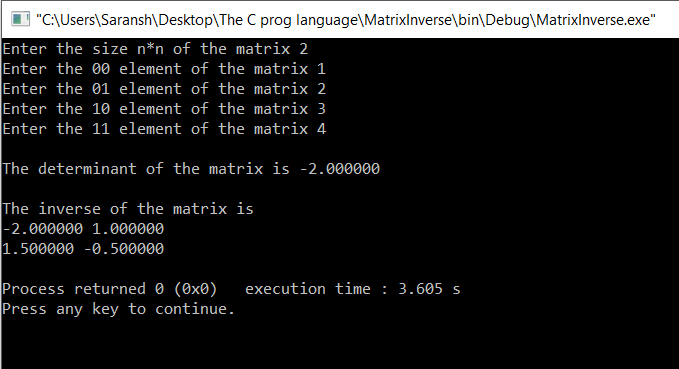The height and width of the screenshot is (369, 679).
Task: Click 'Press any key to continue.' line
Action: pyautogui.click(x=118, y=309)
